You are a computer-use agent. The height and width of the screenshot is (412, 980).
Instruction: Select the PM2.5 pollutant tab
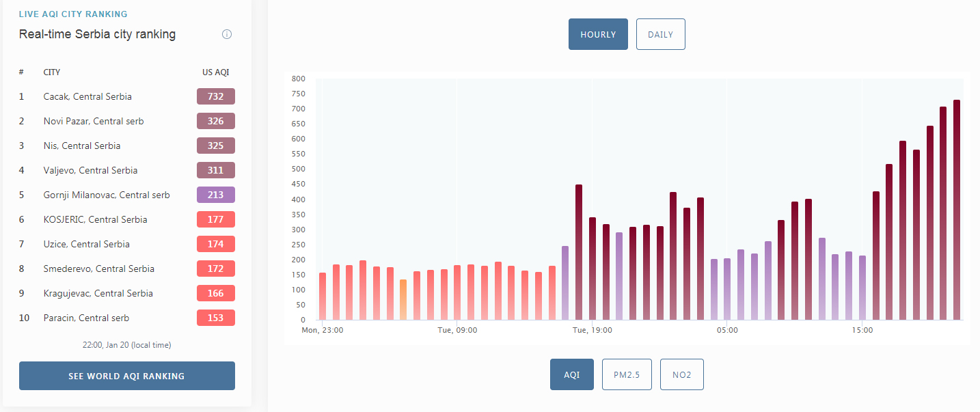tap(627, 374)
